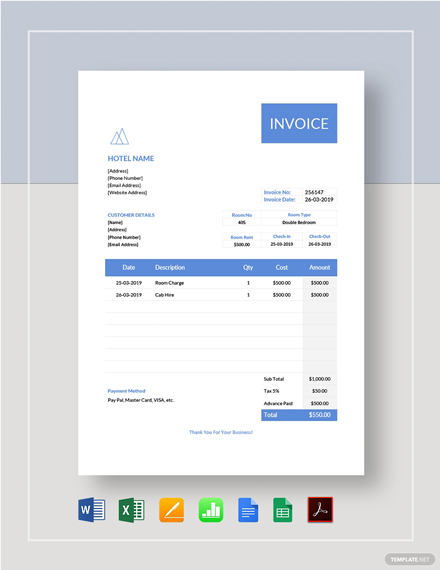
Task: Pick the Apple Numbers format icon
Action: click(x=211, y=510)
